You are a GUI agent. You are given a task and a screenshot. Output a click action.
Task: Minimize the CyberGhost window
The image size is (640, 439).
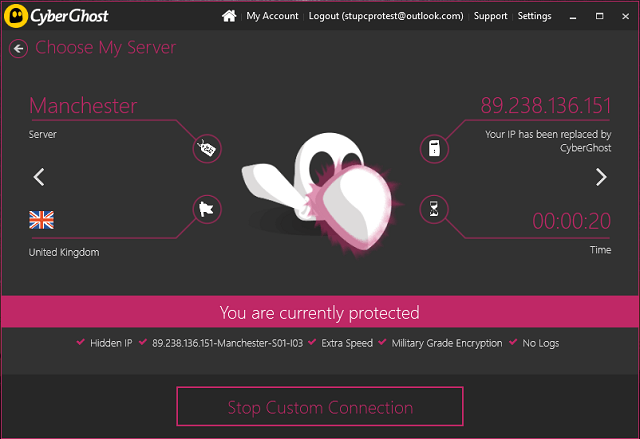pos(573,16)
